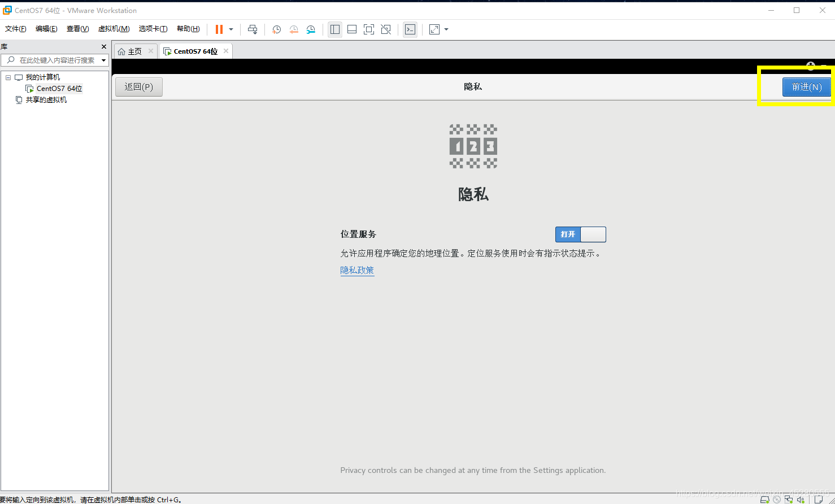Click the sound card status icon
Image resolution: width=835 pixels, height=504 pixels.
pyautogui.click(x=801, y=499)
